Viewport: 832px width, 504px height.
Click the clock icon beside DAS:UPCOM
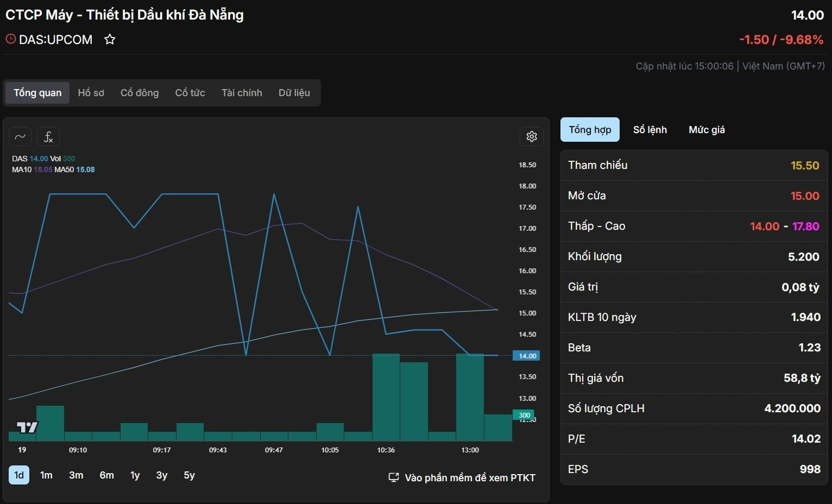pos(10,39)
